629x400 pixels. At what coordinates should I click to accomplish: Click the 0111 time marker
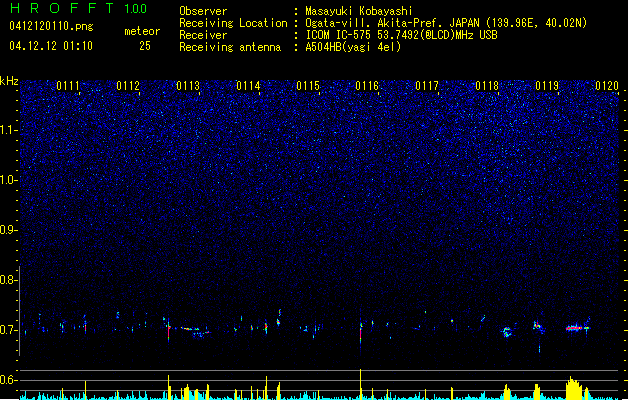[x=68, y=86]
